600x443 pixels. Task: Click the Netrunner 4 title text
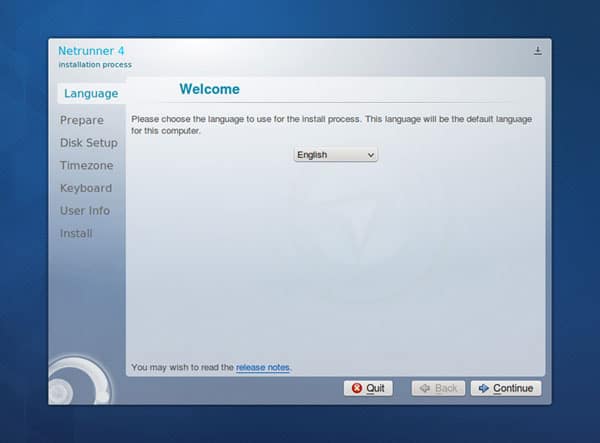(x=92, y=51)
